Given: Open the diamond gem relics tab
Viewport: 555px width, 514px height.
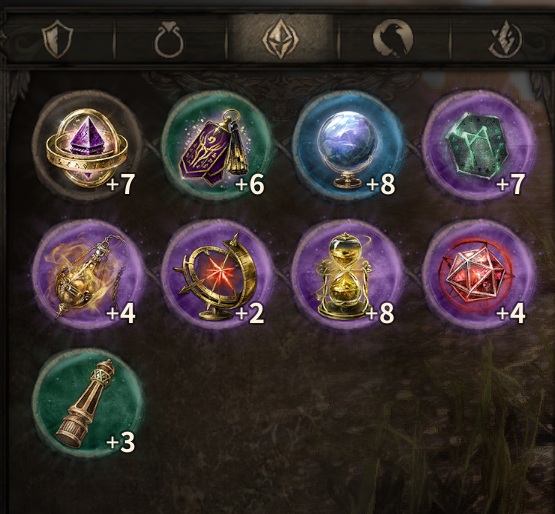Looking at the screenshot, I should (281, 38).
